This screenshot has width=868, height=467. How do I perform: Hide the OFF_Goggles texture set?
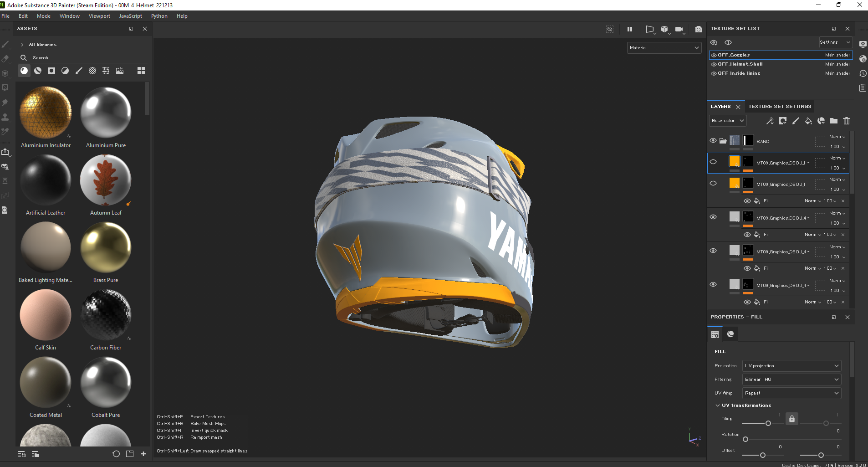click(714, 55)
